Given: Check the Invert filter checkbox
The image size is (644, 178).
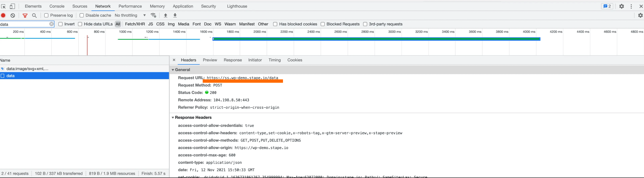Looking at the screenshot, I should pos(60,24).
